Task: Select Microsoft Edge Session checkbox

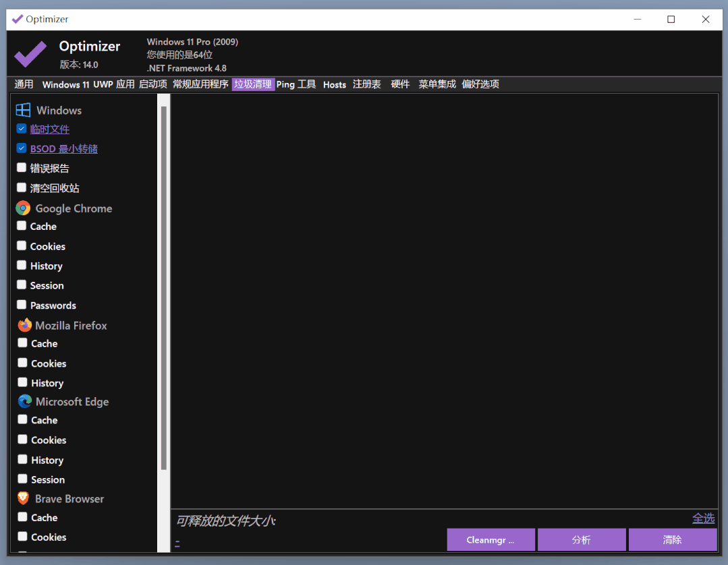Action: [x=22, y=478]
